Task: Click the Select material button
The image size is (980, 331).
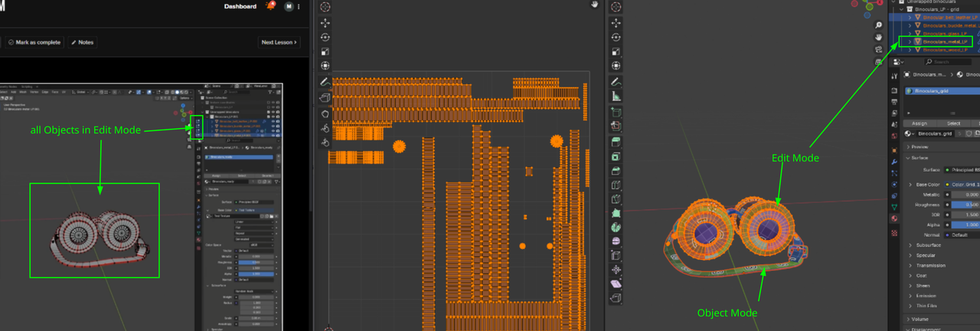Action: coord(953,123)
